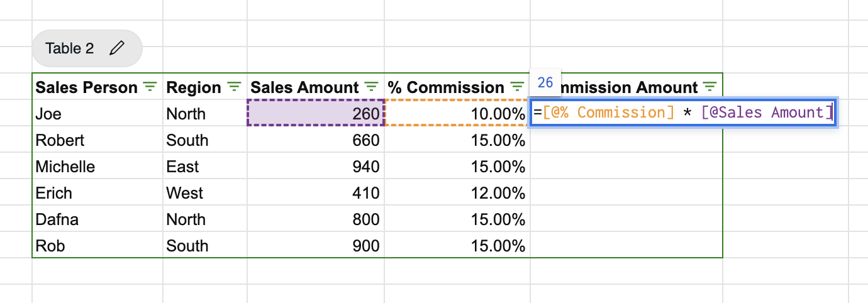
Task: Click Michelle's sales amount cell 940
Action: 316,167
